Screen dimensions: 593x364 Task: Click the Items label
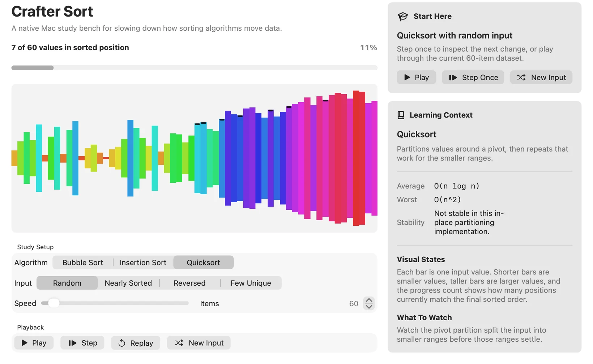coord(210,304)
